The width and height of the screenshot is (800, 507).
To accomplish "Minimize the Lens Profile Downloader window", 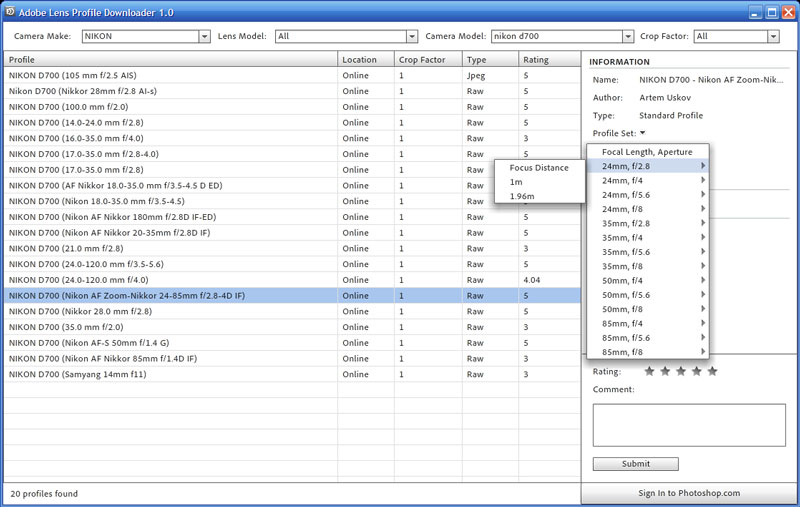I will coord(755,12).
